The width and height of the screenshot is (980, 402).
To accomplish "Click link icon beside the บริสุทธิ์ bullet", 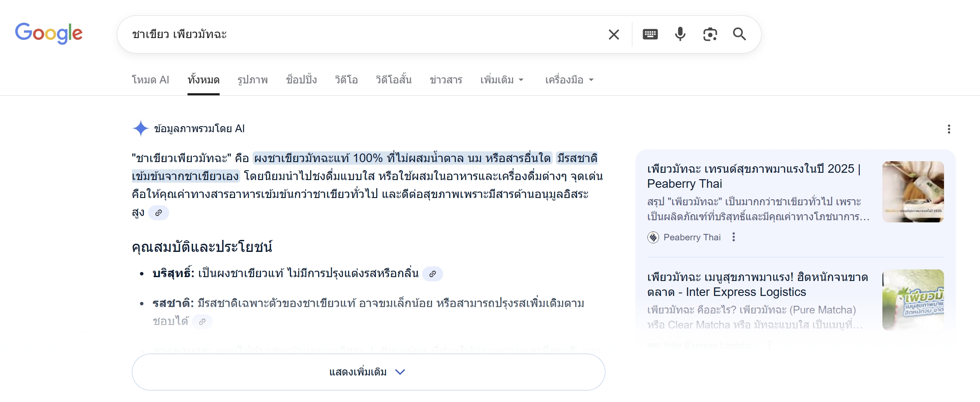I will coord(432,274).
